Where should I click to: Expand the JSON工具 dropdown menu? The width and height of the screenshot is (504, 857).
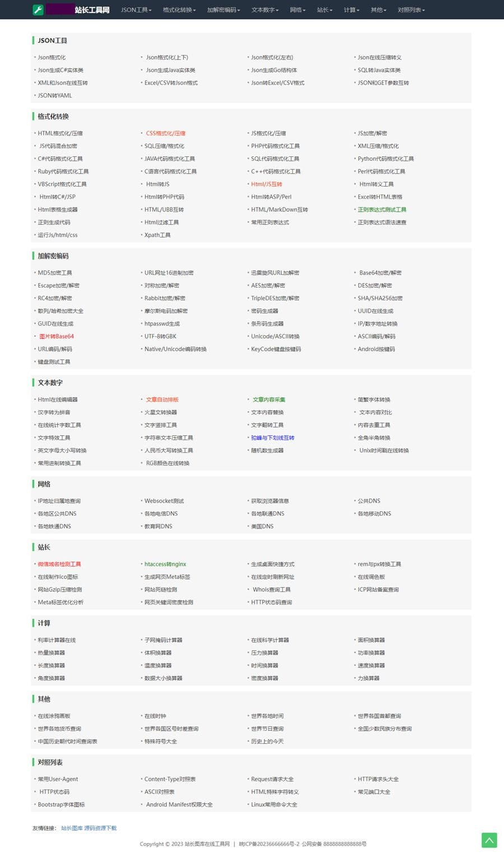[136, 10]
